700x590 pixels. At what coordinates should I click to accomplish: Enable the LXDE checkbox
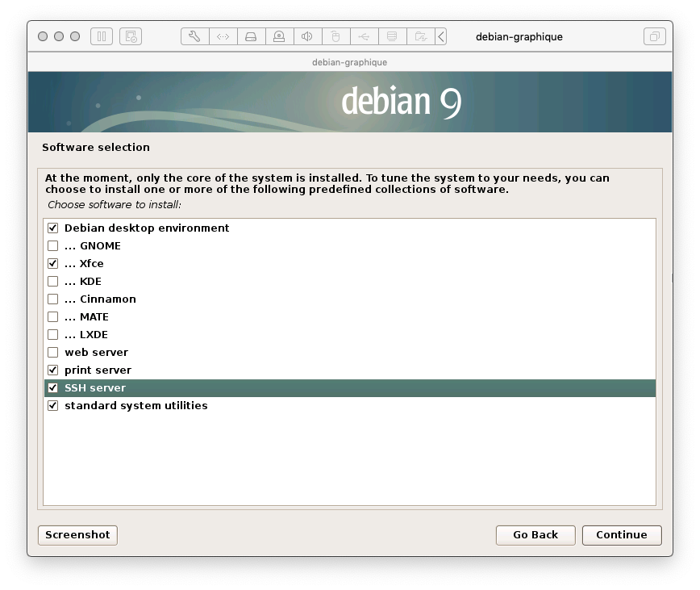pos(52,334)
